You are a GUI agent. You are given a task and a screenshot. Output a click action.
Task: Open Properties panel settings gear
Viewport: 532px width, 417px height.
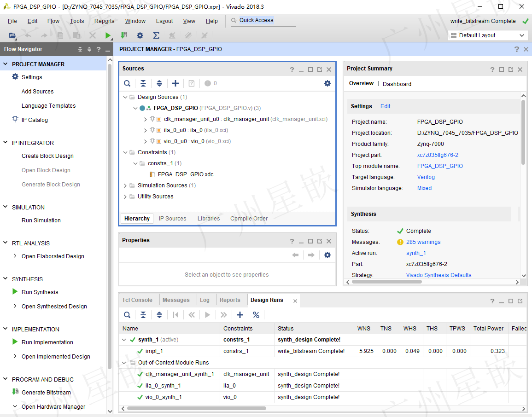tap(327, 255)
